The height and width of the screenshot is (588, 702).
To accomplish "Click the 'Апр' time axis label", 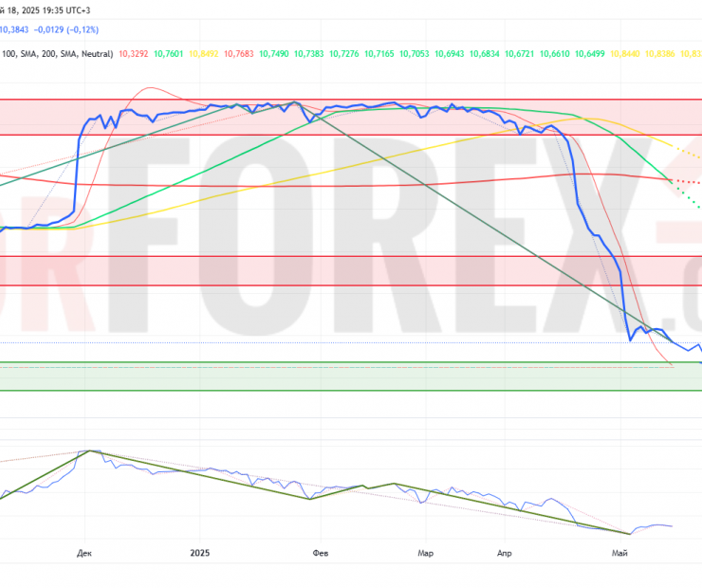I will [x=505, y=554].
